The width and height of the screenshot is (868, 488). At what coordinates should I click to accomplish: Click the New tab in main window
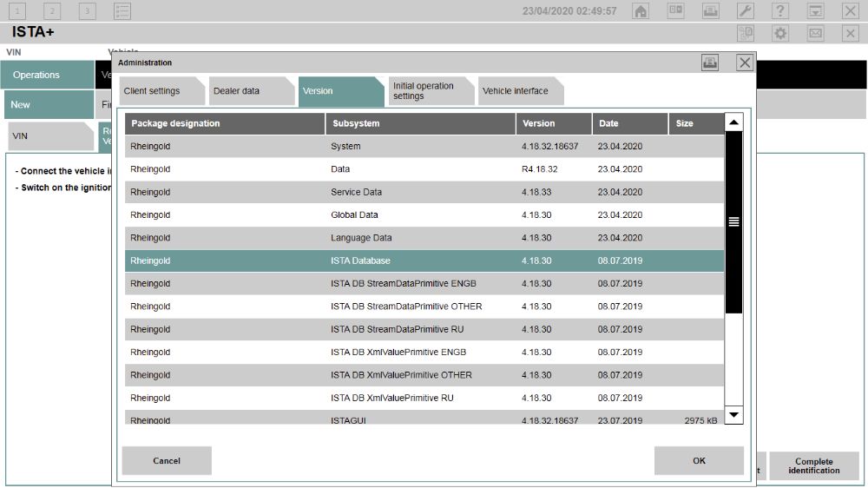(49, 104)
